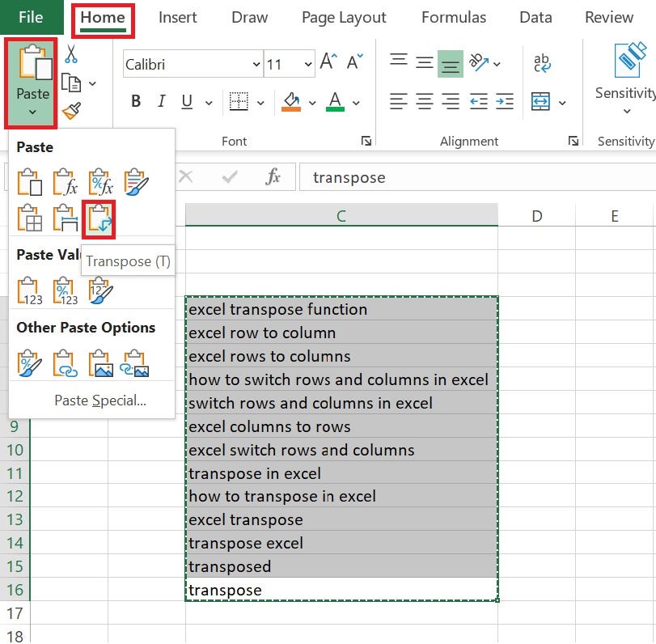Toggle underline formatting

(185, 101)
